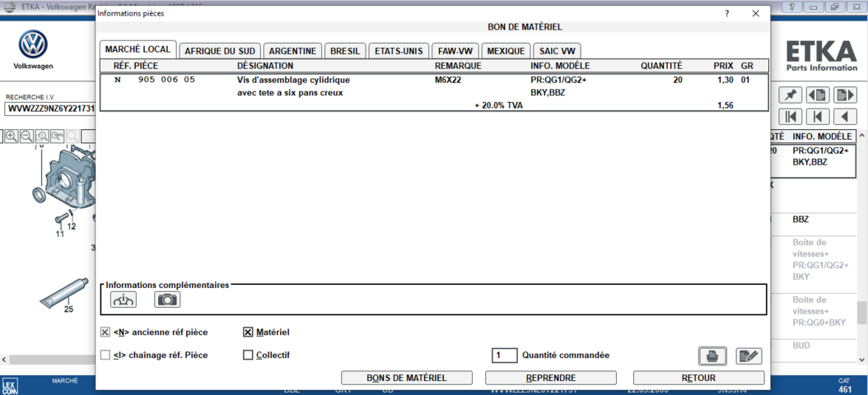Click total with TVA 1,56
This screenshot has width=868, height=395.
(725, 105)
